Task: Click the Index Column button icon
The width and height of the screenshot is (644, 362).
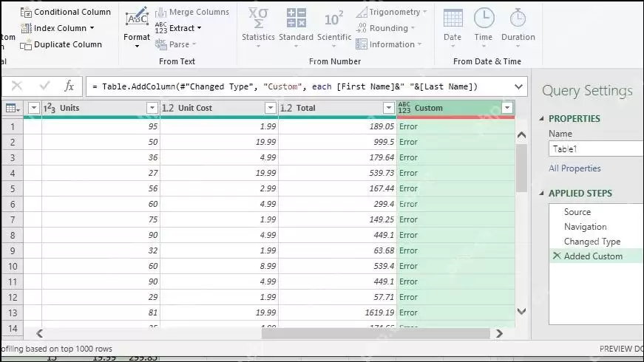Action: pos(26,28)
